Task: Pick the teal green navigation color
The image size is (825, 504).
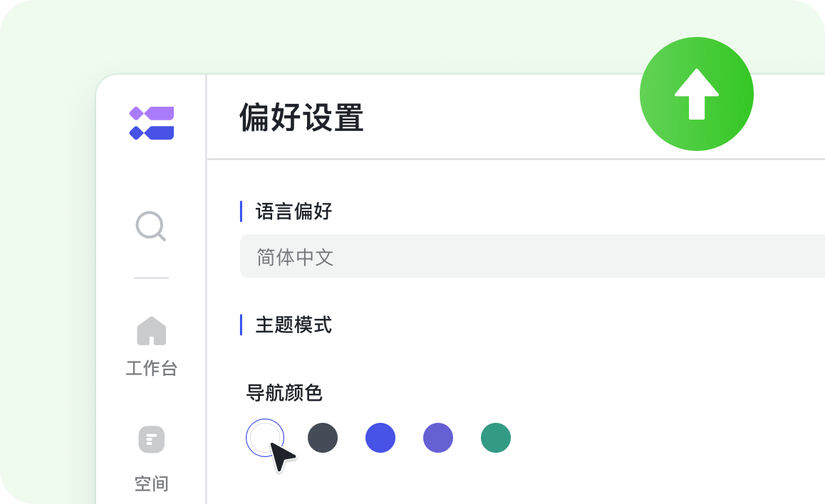Action: [496, 438]
